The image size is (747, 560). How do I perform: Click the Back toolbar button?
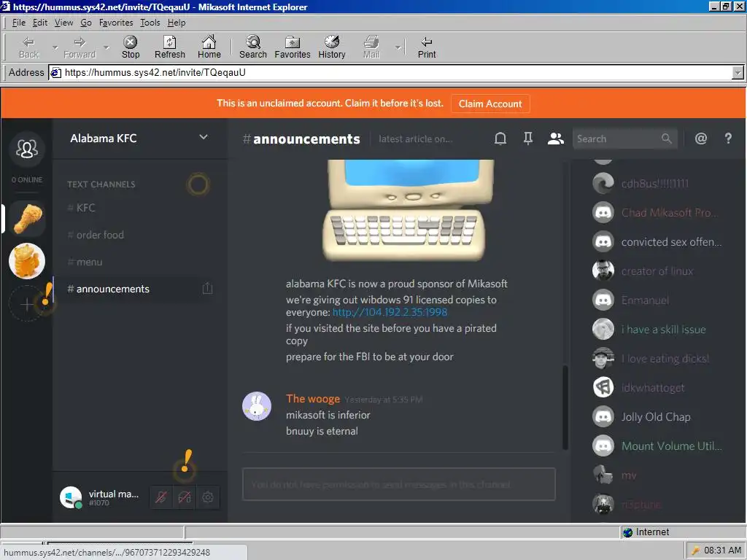pyautogui.click(x=28, y=47)
